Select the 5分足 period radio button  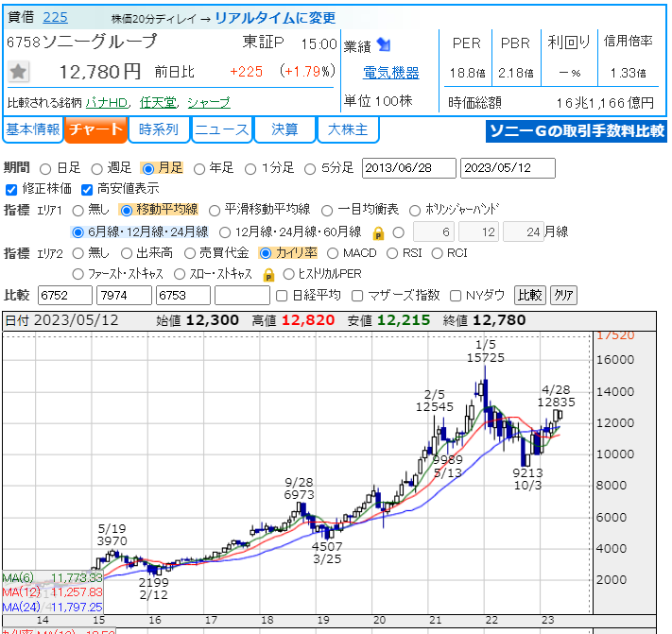click(310, 169)
